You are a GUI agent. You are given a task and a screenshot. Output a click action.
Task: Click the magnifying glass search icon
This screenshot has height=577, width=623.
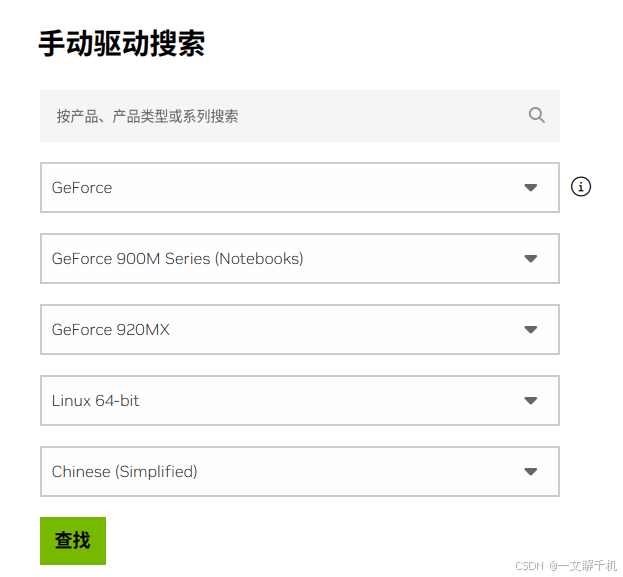click(x=537, y=115)
